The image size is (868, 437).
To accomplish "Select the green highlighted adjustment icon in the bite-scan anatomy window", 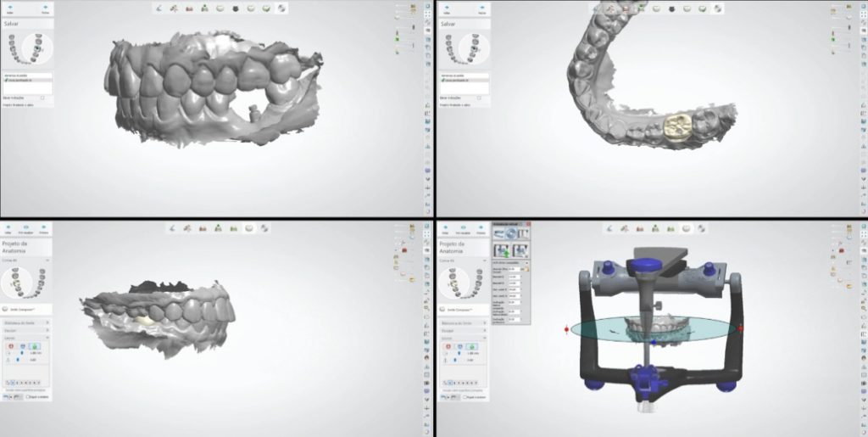I will [35, 346].
